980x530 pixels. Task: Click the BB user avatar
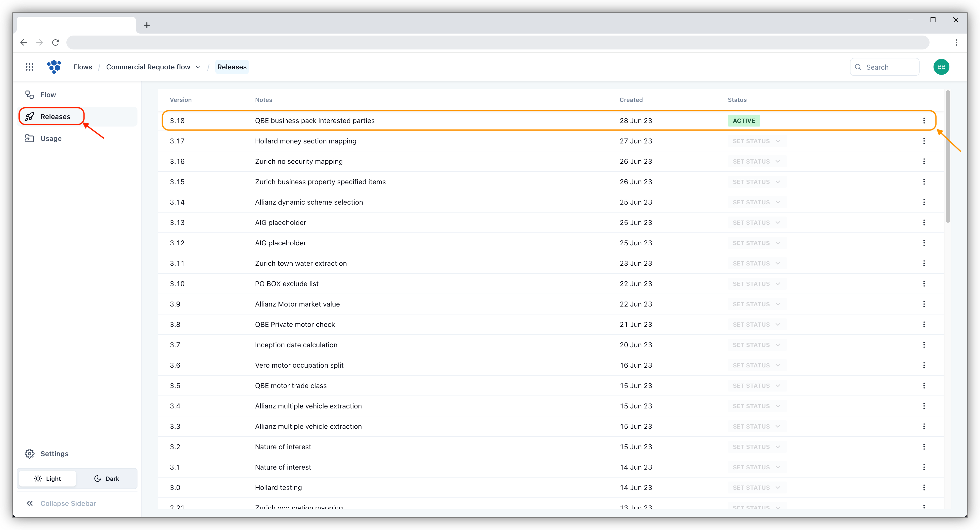(x=941, y=67)
